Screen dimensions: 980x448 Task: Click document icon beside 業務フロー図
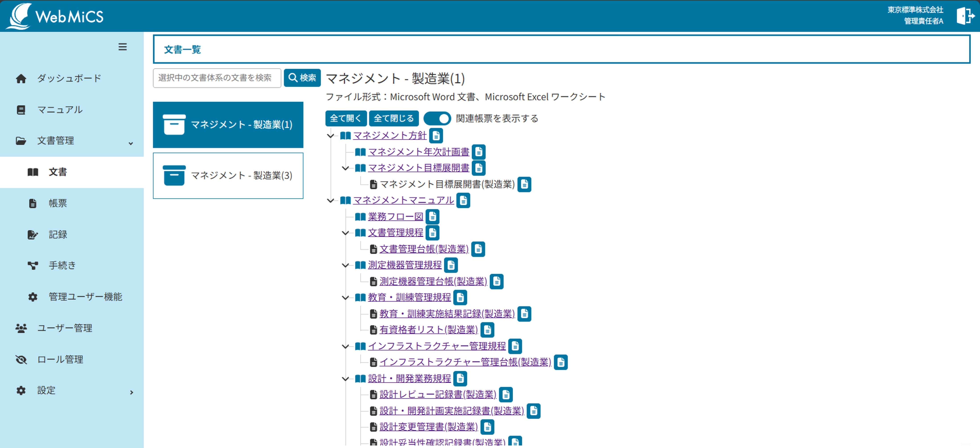pyautogui.click(x=432, y=217)
